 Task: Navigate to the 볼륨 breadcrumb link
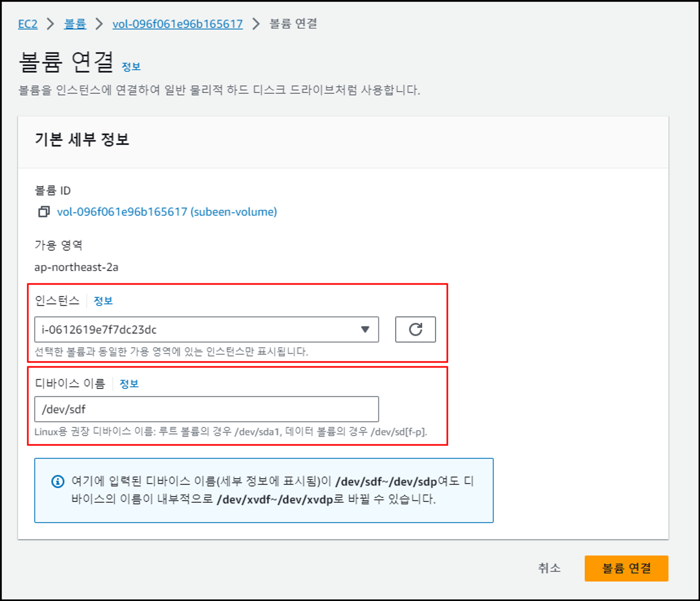click(x=75, y=24)
